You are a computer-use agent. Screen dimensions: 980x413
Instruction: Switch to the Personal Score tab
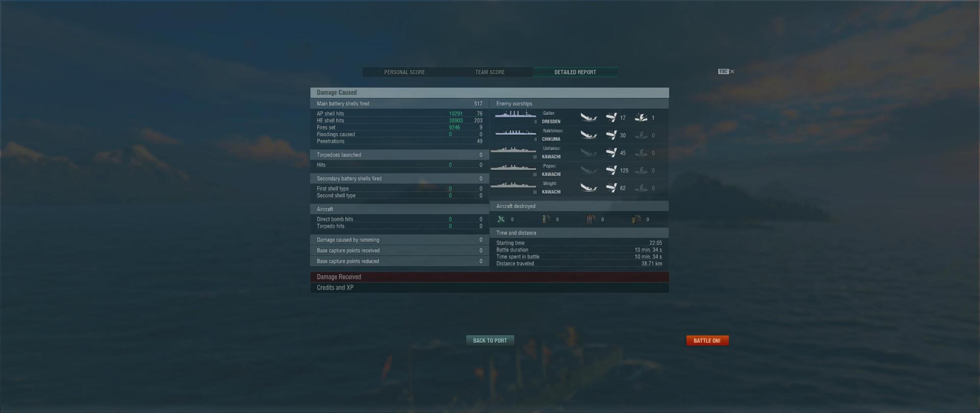pos(404,72)
